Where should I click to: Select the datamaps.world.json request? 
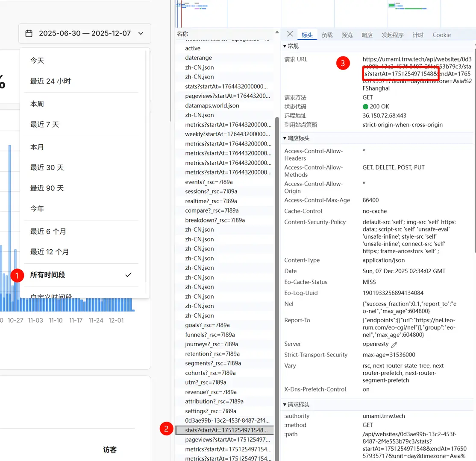click(212, 105)
